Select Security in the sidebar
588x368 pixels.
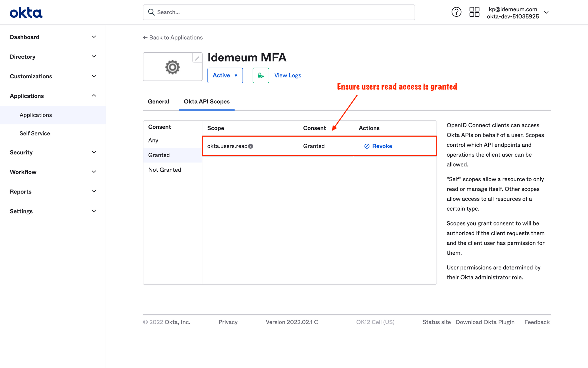[21, 152]
